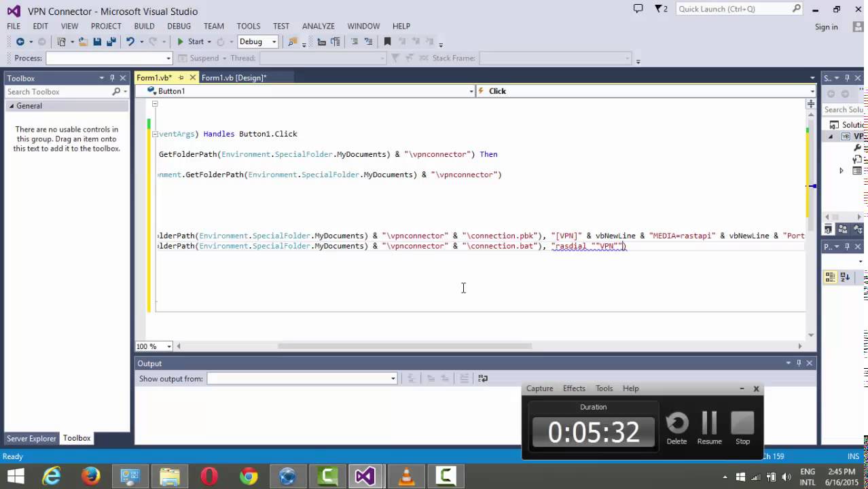
Task: Open Firefox from the taskbar
Action: tap(90, 477)
